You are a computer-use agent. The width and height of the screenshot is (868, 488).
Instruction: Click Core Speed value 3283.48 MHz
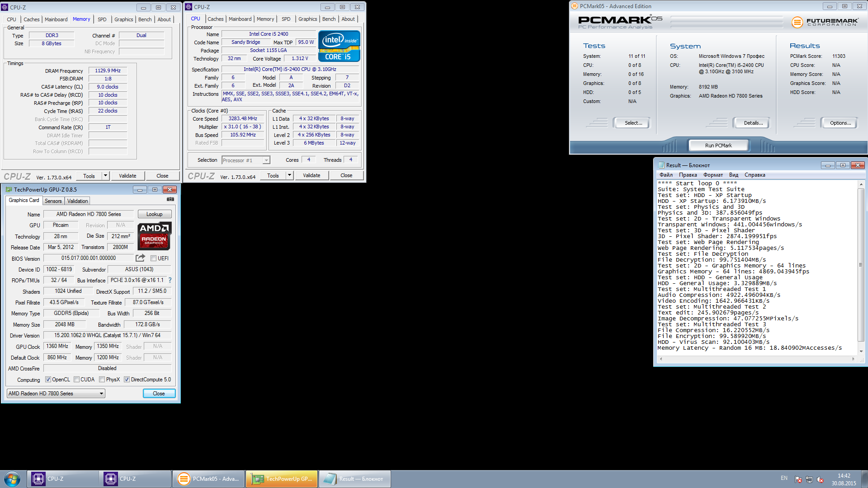tap(243, 119)
